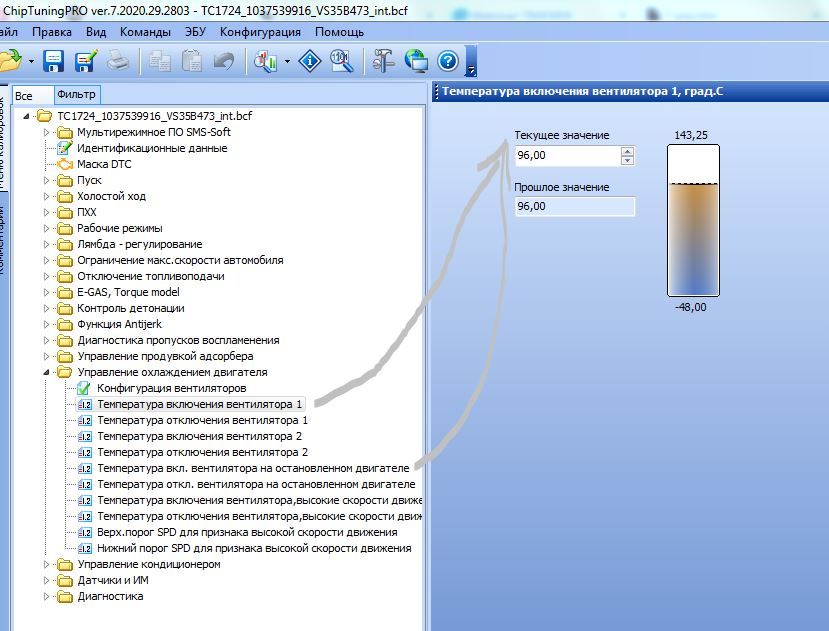Image resolution: width=829 pixels, height=631 pixels.
Task: Open the Помощь menu
Action: tap(339, 32)
